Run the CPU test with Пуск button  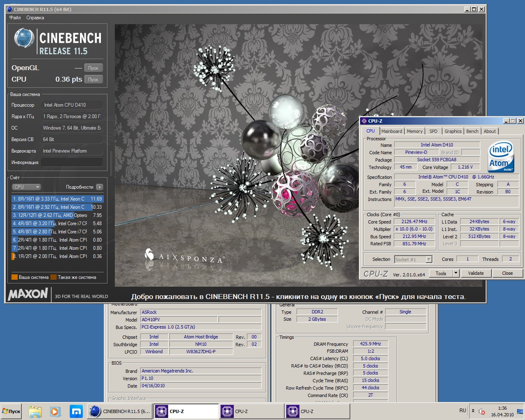[93, 79]
